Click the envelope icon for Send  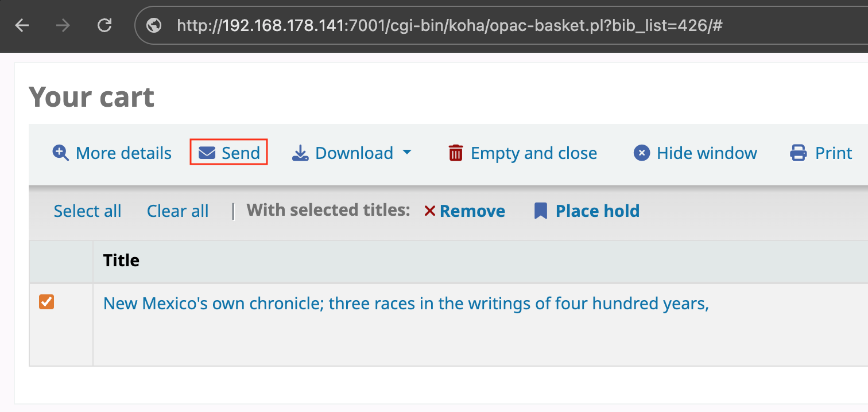tap(207, 153)
